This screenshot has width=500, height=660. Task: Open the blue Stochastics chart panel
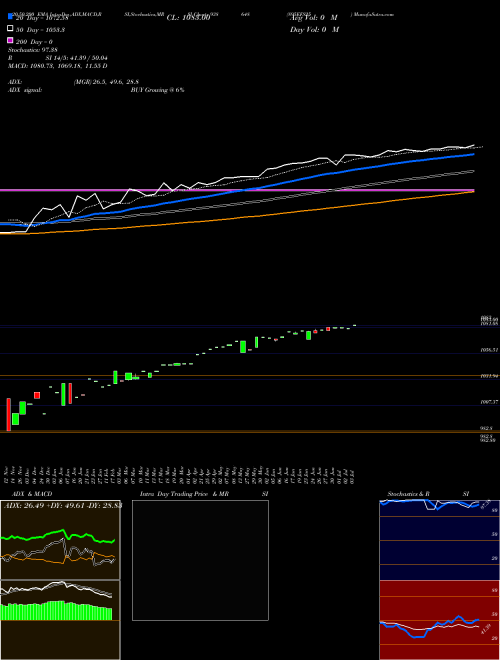click(x=439, y=540)
